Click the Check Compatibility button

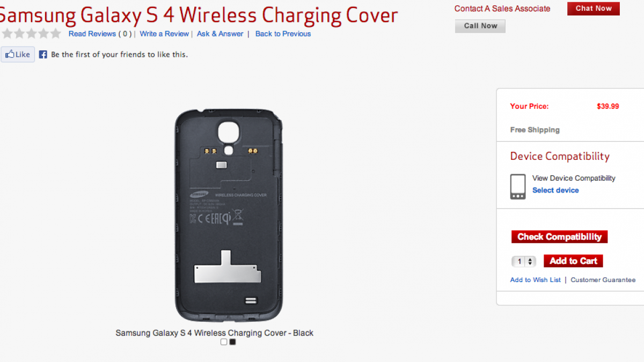(x=559, y=237)
